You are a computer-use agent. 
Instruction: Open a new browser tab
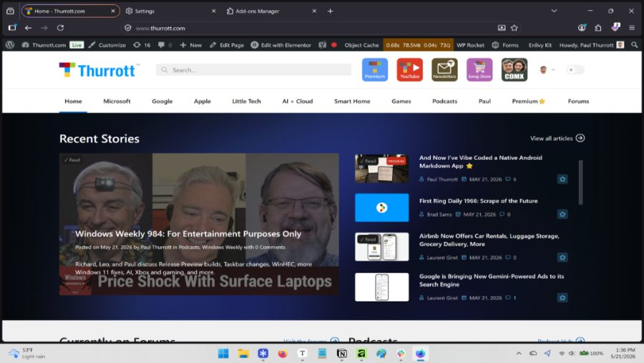[x=330, y=11]
